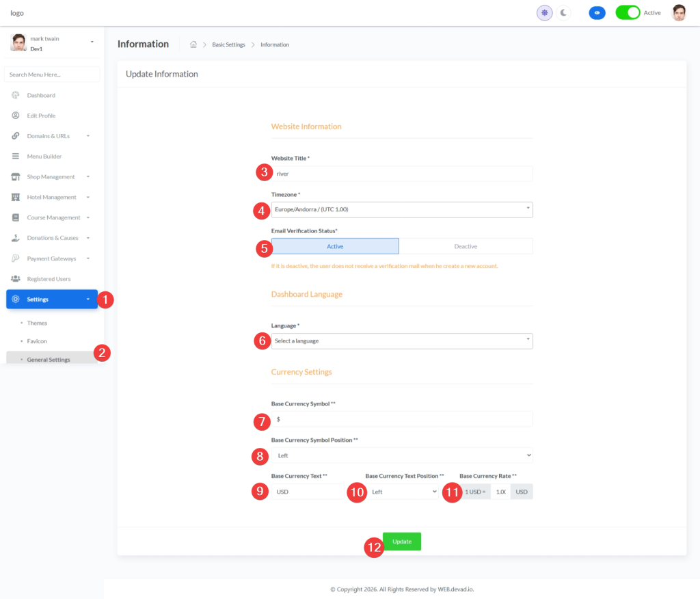Open Themes under Settings menu
The image size is (700, 599).
pyautogui.click(x=37, y=323)
